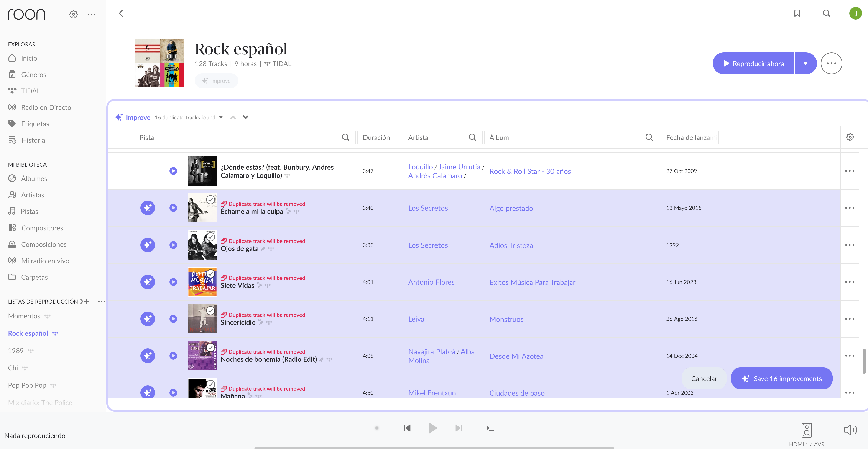The height and width of the screenshot is (449, 868).
Task: Click the playback progress bar
Action: tap(434, 448)
